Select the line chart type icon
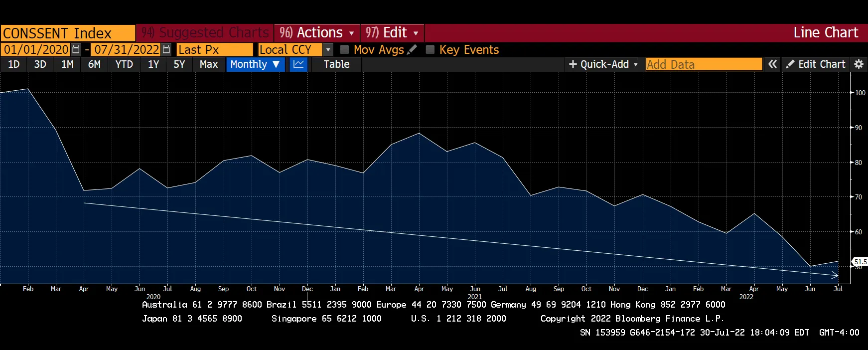This screenshot has height=350, width=868. (x=298, y=64)
